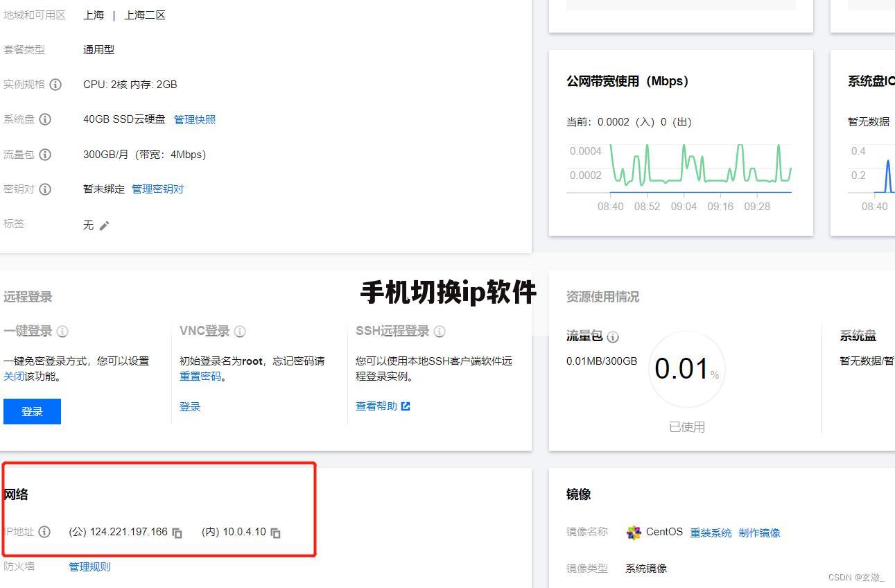Click info icon beside SSH远程登录 heading
This screenshot has width=895, height=588.
click(x=440, y=331)
